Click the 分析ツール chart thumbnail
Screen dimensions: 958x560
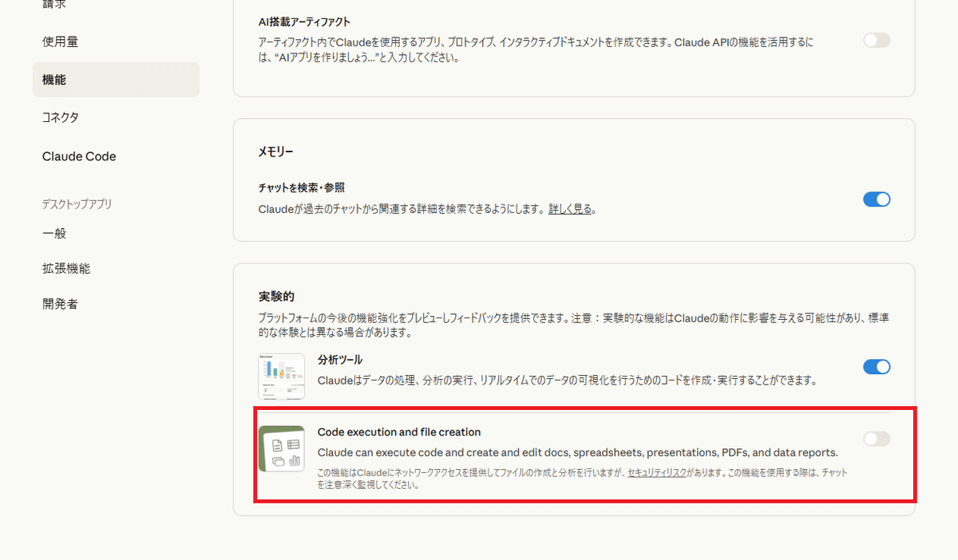click(282, 377)
